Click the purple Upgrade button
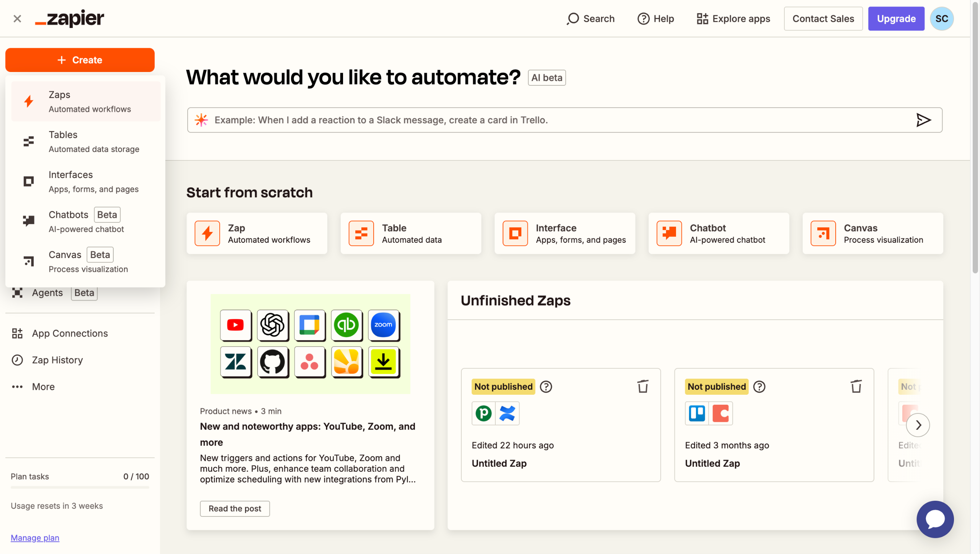Image resolution: width=980 pixels, height=554 pixels. [896, 18]
